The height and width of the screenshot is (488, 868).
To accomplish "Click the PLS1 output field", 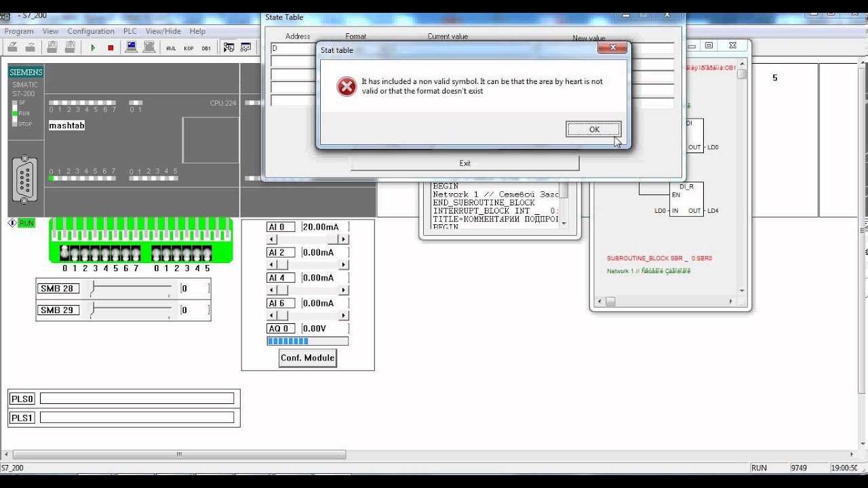I will click(x=137, y=418).
